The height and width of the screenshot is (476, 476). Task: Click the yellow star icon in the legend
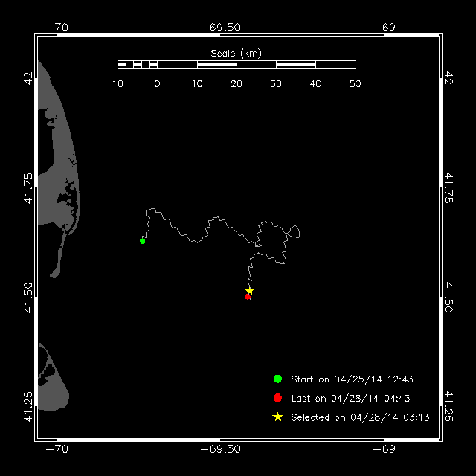pyautogui.click(x=278, y=417)
